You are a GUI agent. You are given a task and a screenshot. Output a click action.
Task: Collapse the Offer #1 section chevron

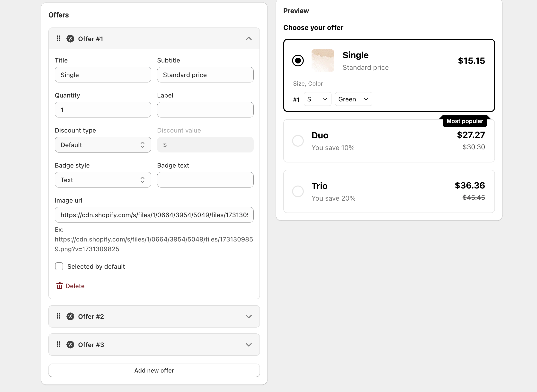(249, 39)
